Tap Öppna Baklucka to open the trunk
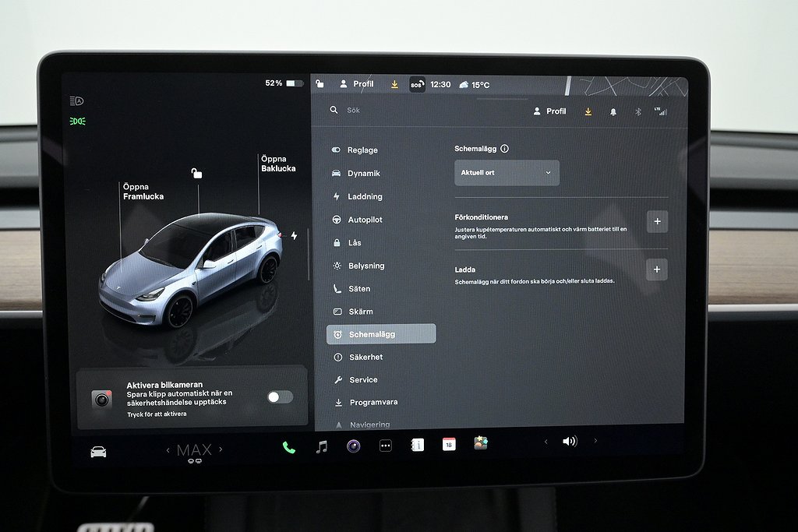The image size is (798, 532). (278, 164)
